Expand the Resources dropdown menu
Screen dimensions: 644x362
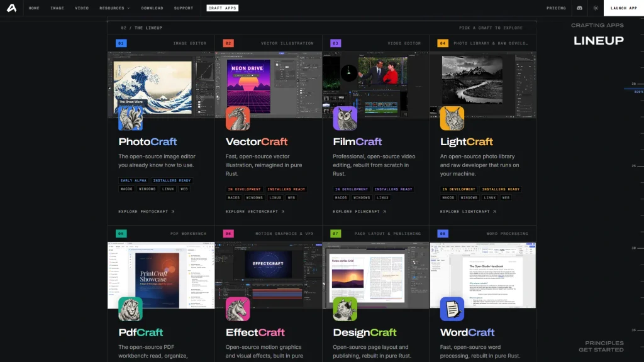(x=114, y=8)
